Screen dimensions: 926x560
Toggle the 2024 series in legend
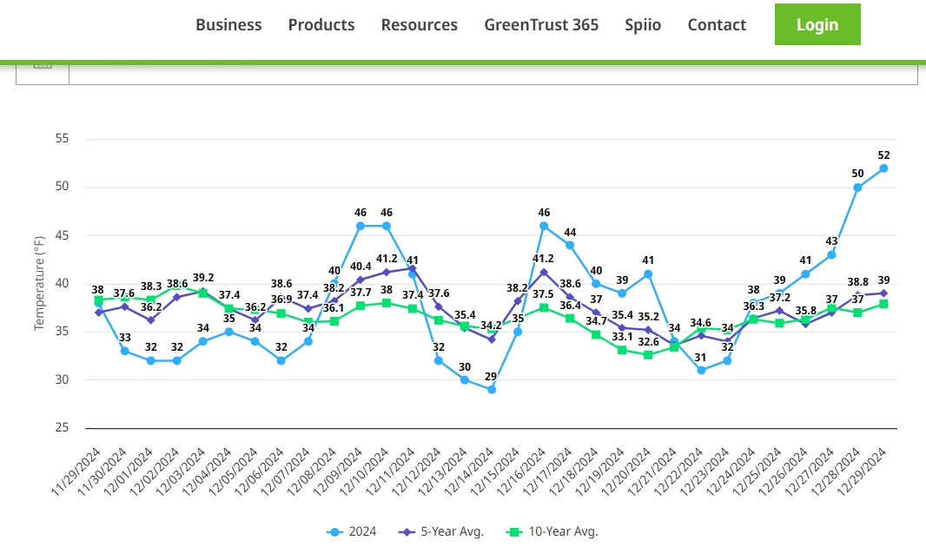click(x=352, y=531)
